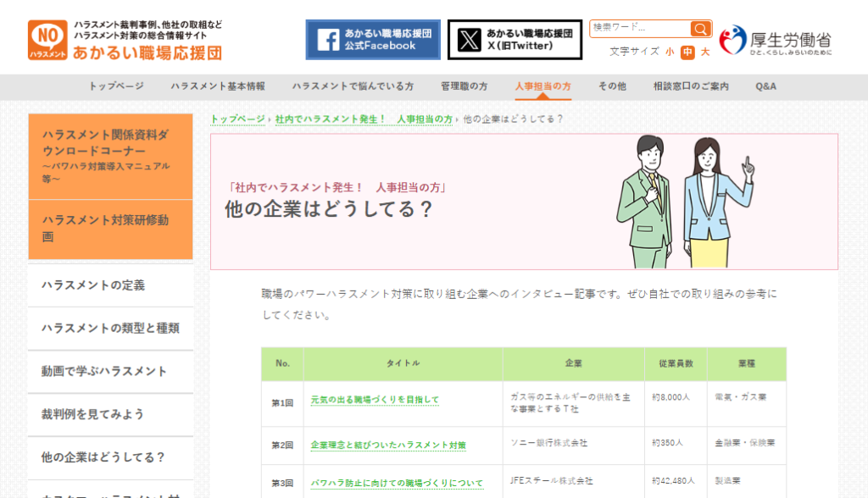Open the あかるい職場応援団 official Facebook page
Image resolution: width=868 pixels, height=498 pixels.
(x=373, y=38)
